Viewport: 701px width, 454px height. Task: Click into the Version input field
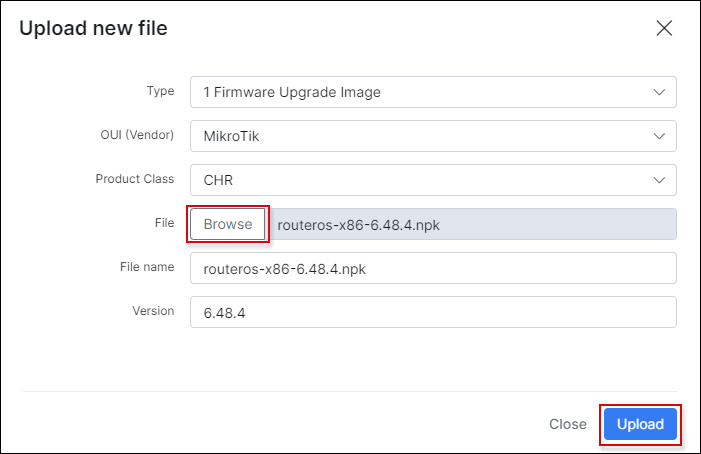tap(433, 312)
